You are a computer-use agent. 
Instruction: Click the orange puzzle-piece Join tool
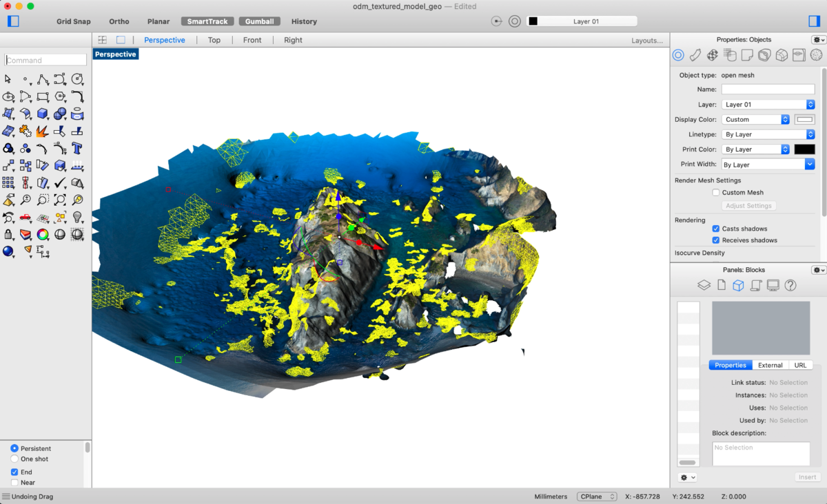25,131
